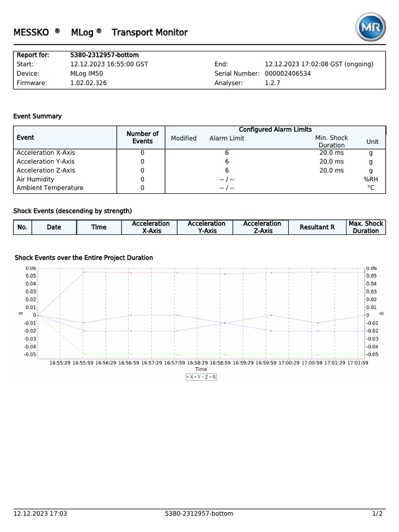Click the 'Min. Shock Duration' sub-header
The width and height of the screenshot is (399, 532).
(331, 141)
